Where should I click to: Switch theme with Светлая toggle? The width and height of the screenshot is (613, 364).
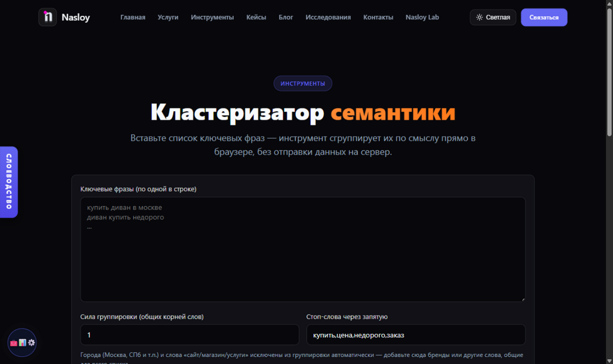pos(493,17)
